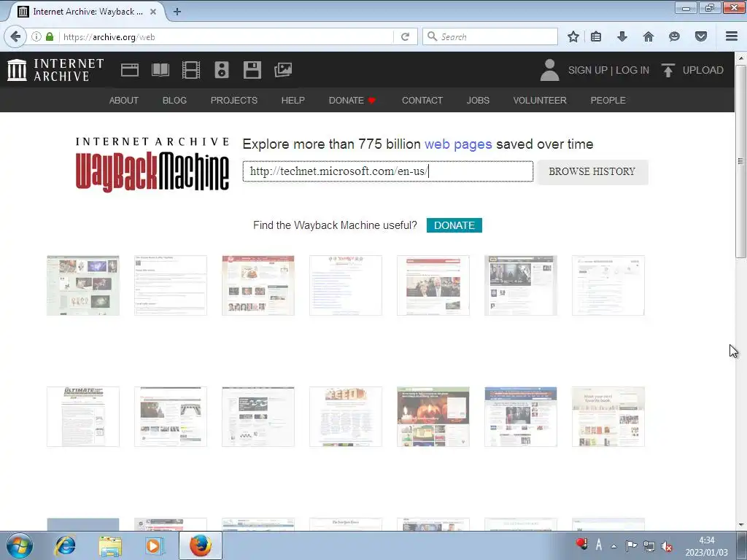Open the Audio speaker icon

point(222,70)
